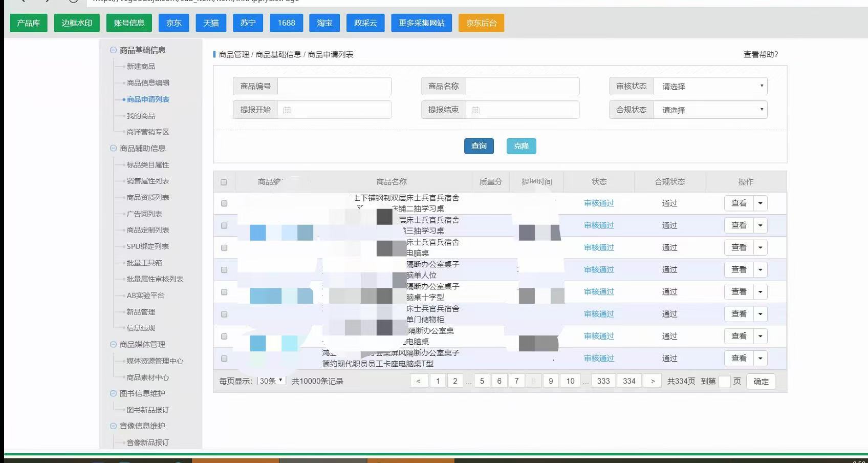Open the 京东后台 tab
Image resolution: width=868 pixels, height=463 pixels.
(x=481, y=23)
